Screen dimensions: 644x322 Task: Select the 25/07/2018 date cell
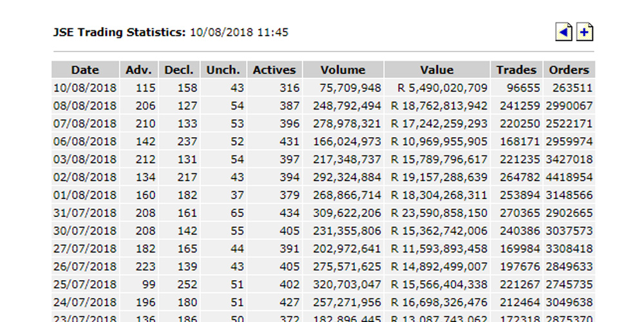(85, 284)
